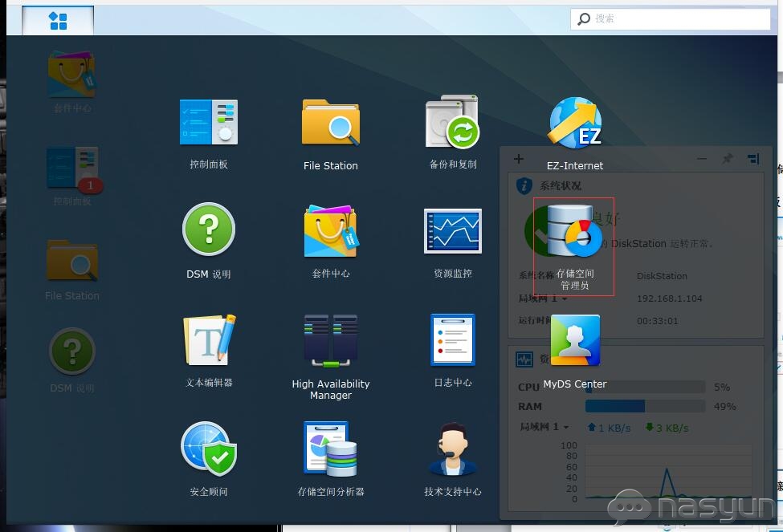Click the resource monitor widget icon
The image size is (783, 532).
[x=524, y=359]
